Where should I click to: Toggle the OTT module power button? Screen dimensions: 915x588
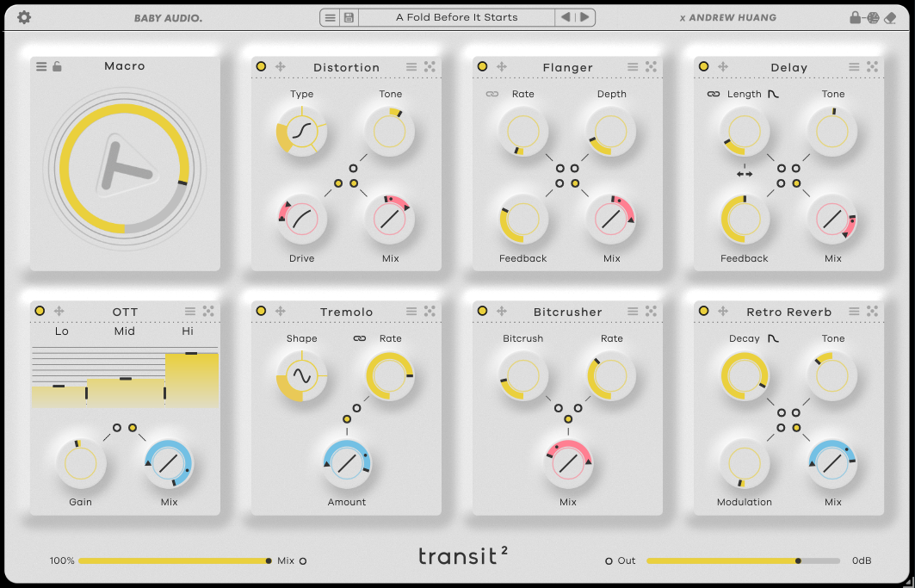click(40, 312)
